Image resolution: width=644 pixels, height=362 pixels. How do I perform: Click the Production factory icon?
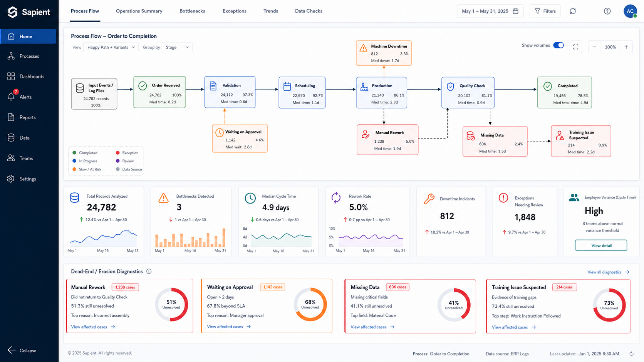[x=364, y=87]
